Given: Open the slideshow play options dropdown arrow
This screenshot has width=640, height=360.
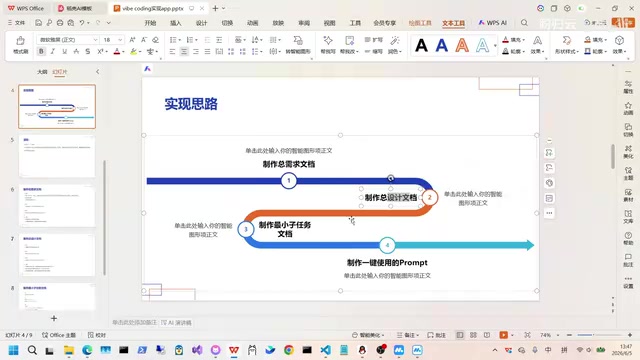Looking at the screenshot, I should click(512, 335).
